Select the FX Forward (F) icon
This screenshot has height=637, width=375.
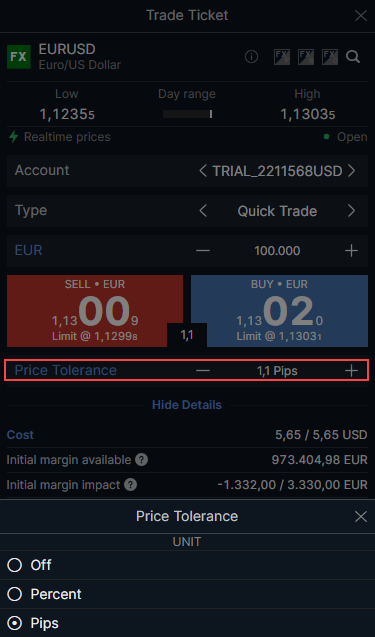coord(282,57)
